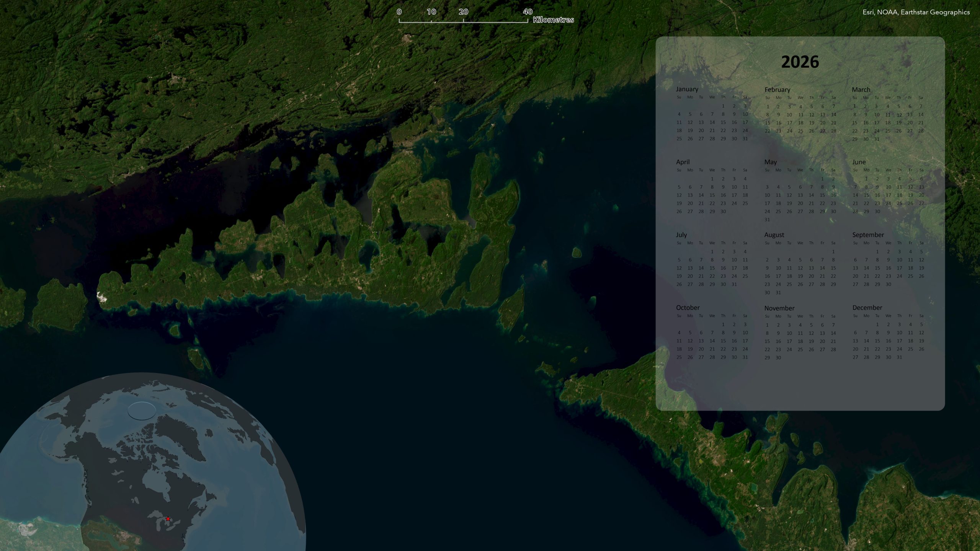The image size is (980, 551).
Task: Click the September month label
Action: [x=868, y=235]
